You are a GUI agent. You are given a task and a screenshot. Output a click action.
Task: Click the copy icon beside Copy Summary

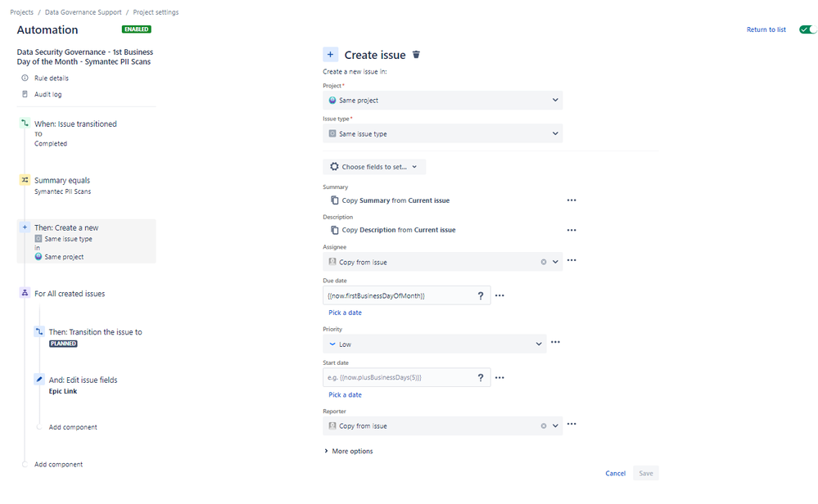tap(335, 200)
